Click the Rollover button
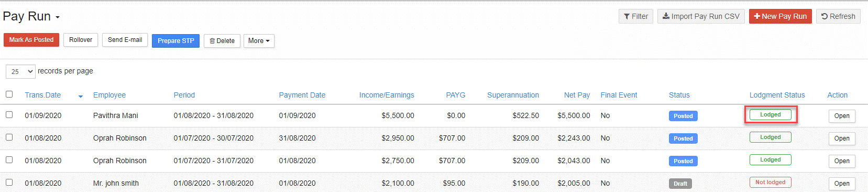 coord(81,40)
